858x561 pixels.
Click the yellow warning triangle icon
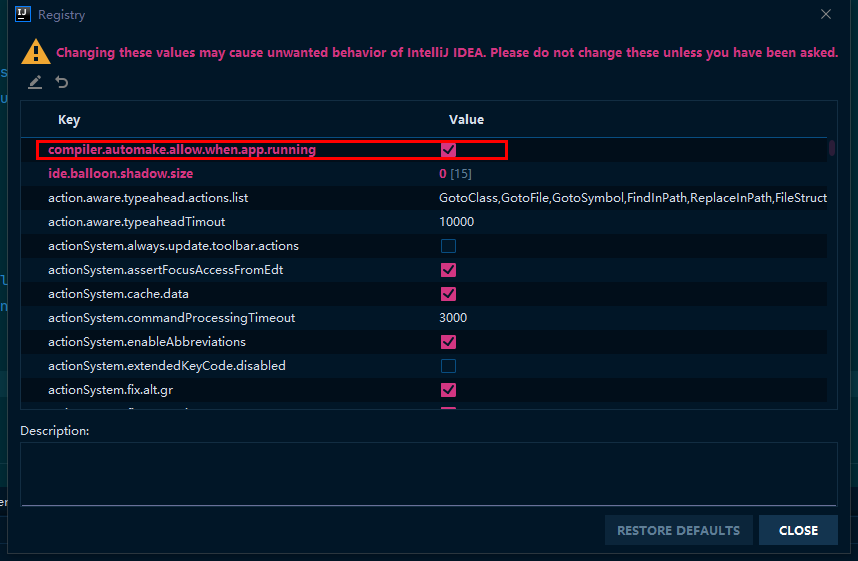pyautogui.click(x=36, y=52)
